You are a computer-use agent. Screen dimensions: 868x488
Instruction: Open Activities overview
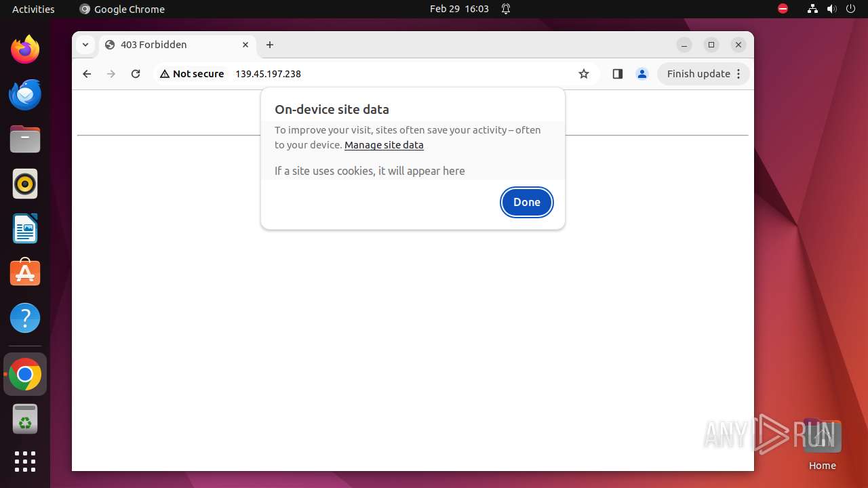point(33,9)
